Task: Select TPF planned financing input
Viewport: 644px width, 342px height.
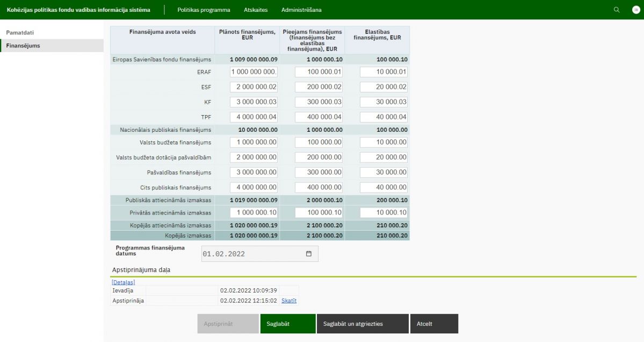Action: pos(254,117)
